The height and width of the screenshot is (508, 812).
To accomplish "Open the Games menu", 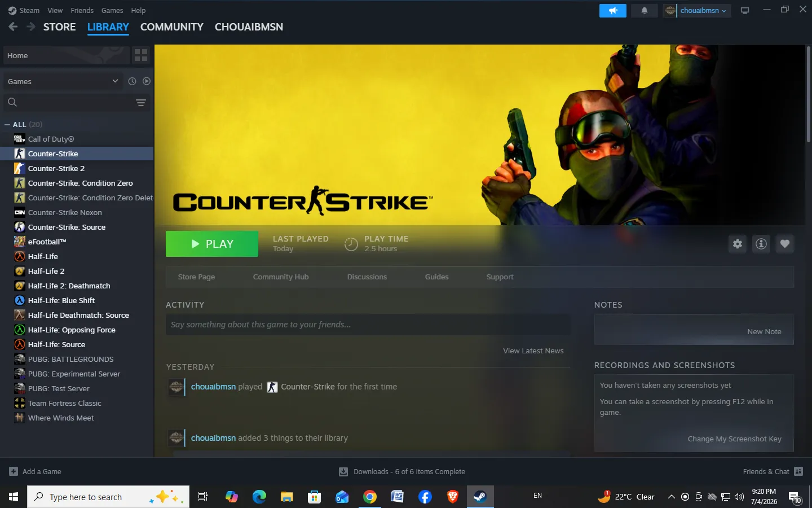I will 112,10.
